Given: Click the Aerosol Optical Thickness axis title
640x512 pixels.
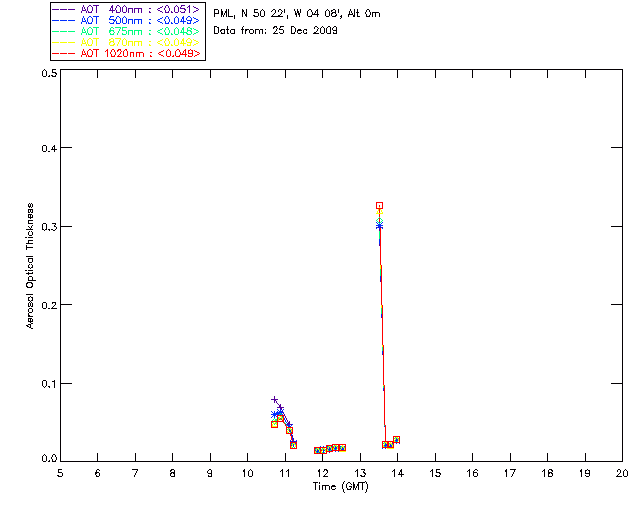Looking at the screenshot, I should coord(30,266).
